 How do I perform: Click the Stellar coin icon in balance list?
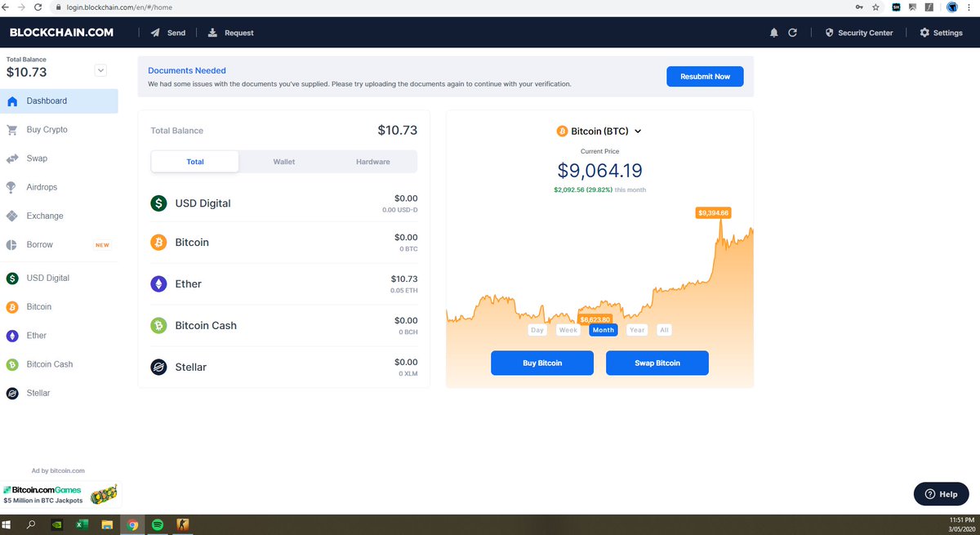click(158, 367)
